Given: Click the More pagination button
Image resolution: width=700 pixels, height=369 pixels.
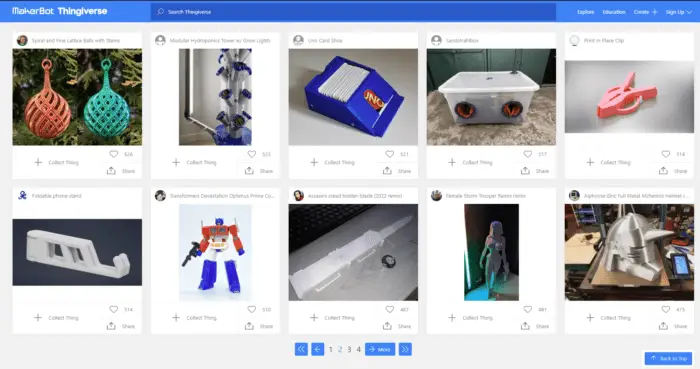Looking at the screenshot, I should [380, 349].
